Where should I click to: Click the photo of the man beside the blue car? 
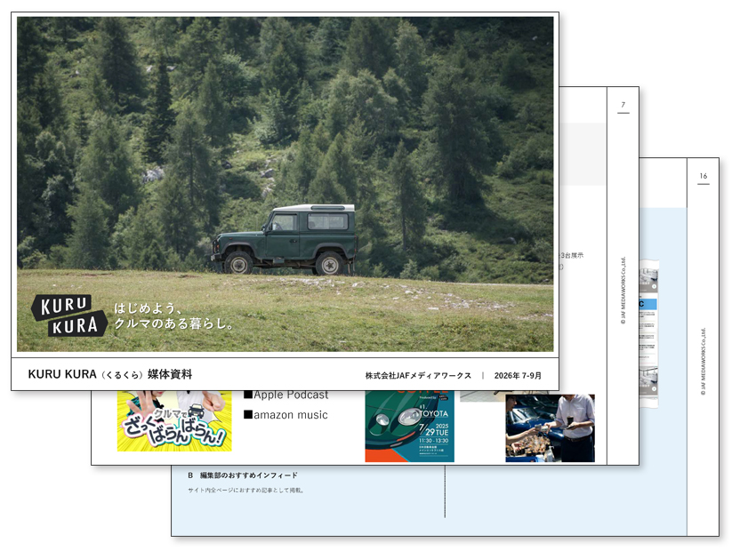pos(551,428)
